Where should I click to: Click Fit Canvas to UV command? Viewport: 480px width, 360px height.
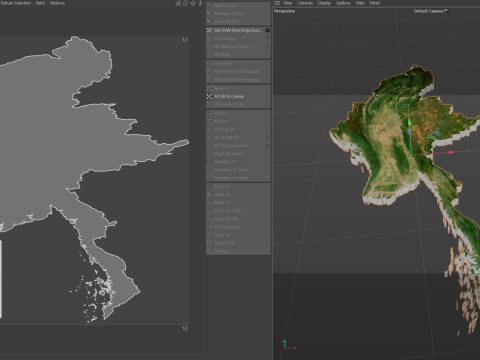click(238, 104)
